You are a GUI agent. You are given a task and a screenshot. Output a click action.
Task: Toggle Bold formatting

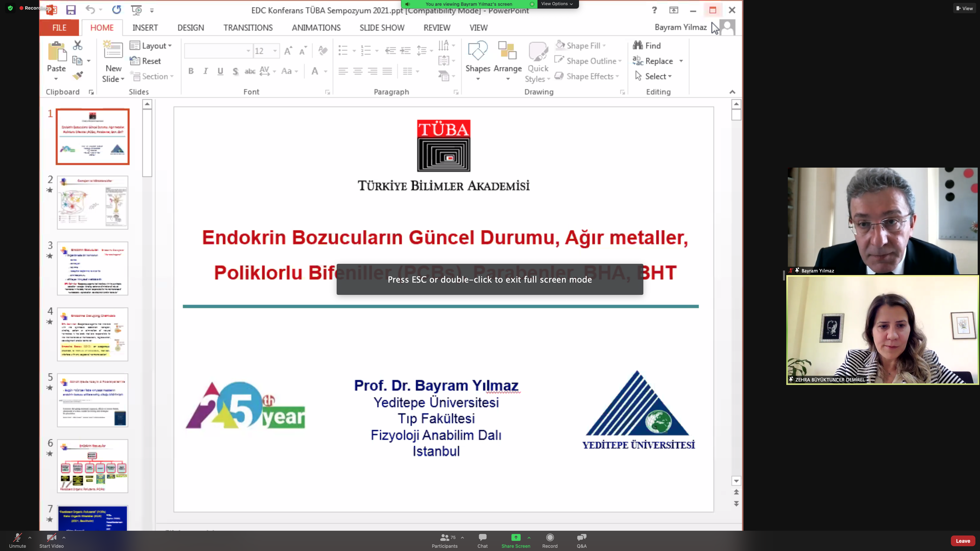191,71
